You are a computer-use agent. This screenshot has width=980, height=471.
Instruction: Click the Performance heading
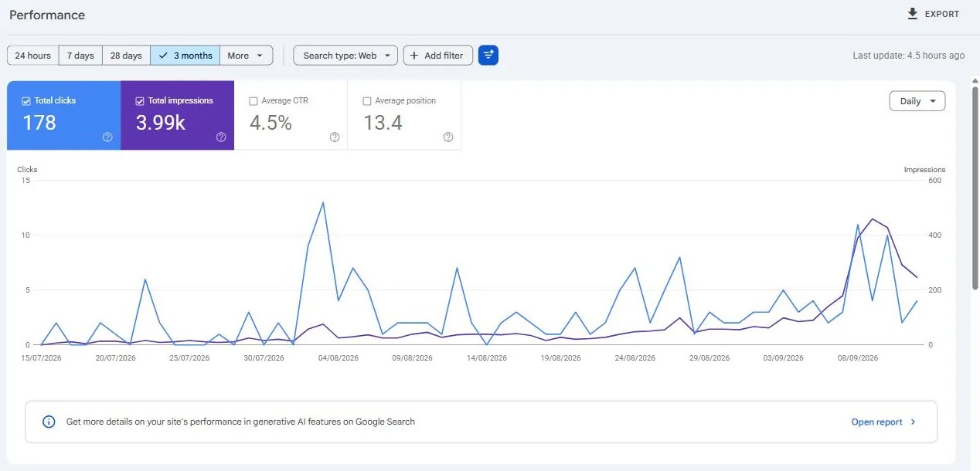coord(47,15)
